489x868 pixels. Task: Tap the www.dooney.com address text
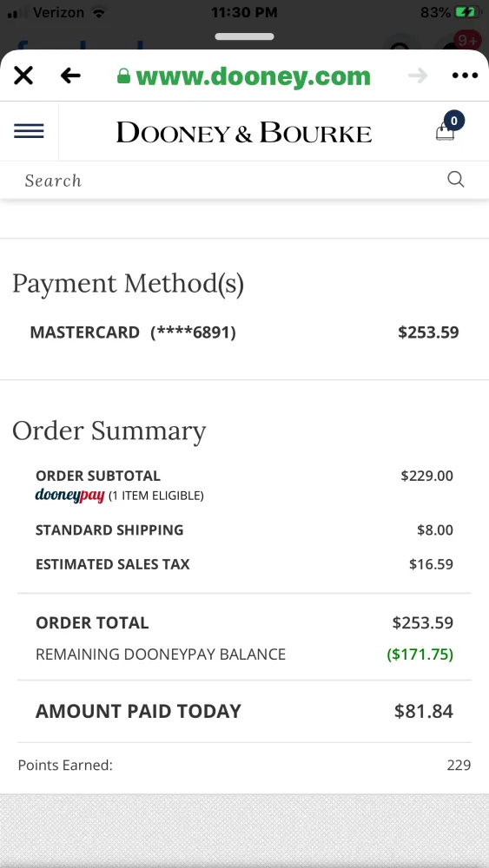[253, 76]
